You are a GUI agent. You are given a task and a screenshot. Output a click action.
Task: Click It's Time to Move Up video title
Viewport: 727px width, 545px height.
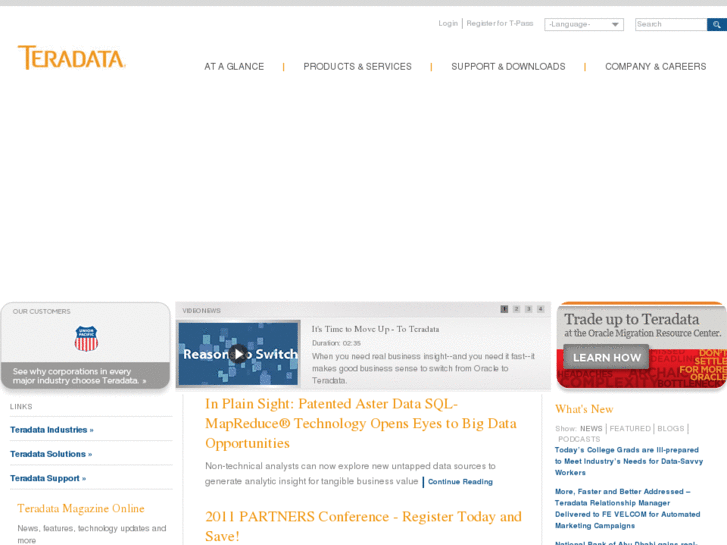point(375,329)
